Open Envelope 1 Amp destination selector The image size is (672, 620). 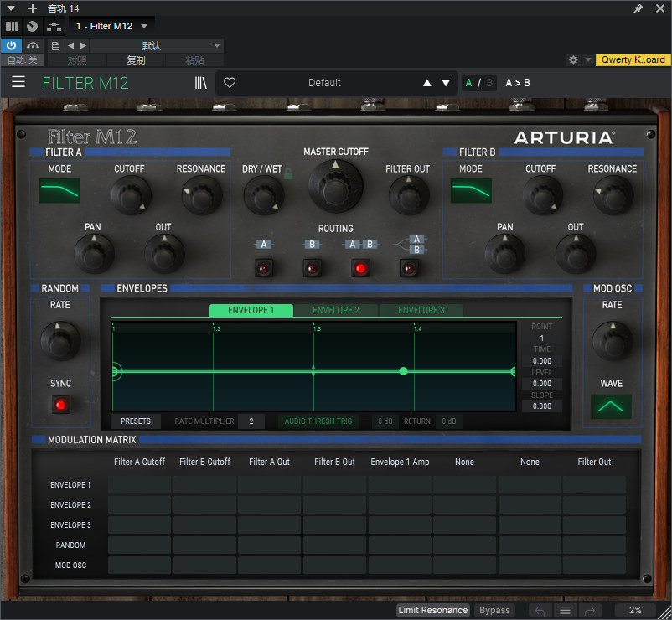coord(400,462)
